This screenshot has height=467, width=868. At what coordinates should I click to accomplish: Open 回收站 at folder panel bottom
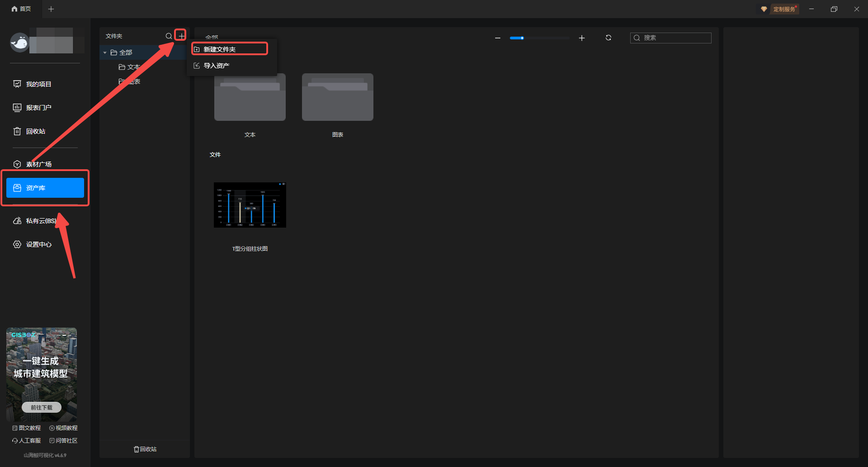pos(145,449)
